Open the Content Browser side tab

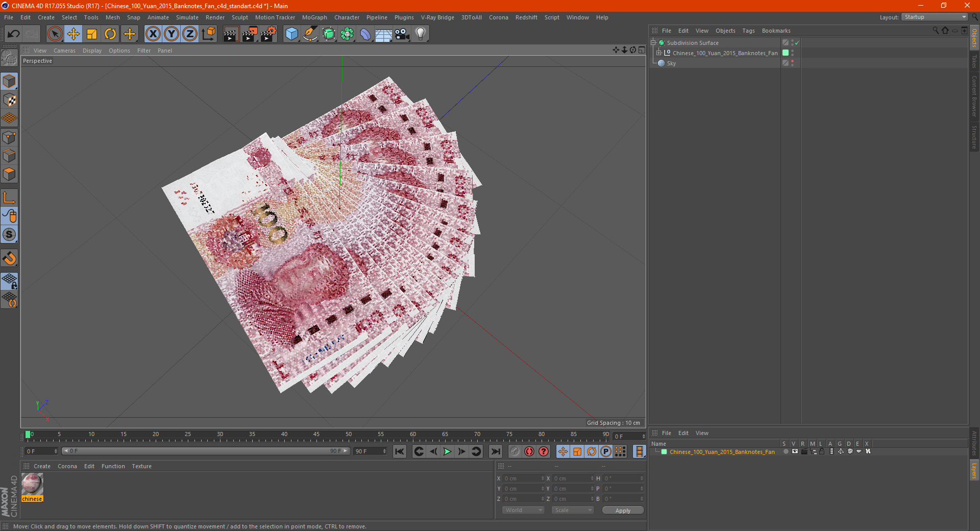[x=974, y=96]
